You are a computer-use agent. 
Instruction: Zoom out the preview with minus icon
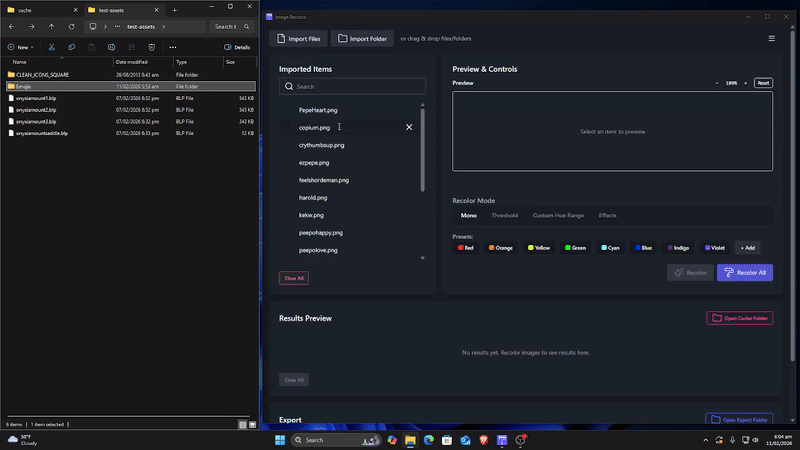[x=717, y=83]
